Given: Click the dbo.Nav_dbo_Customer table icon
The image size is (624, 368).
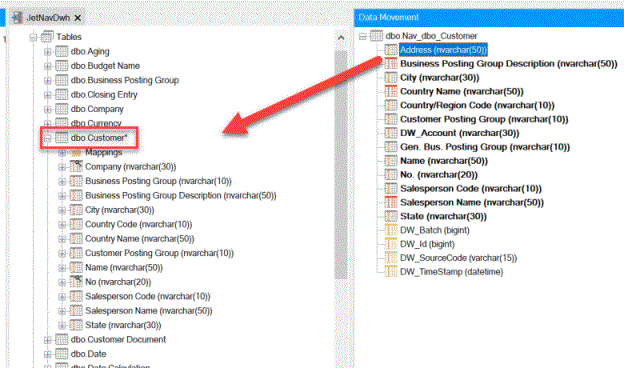Looking at the screenshot, I should 376,36.
